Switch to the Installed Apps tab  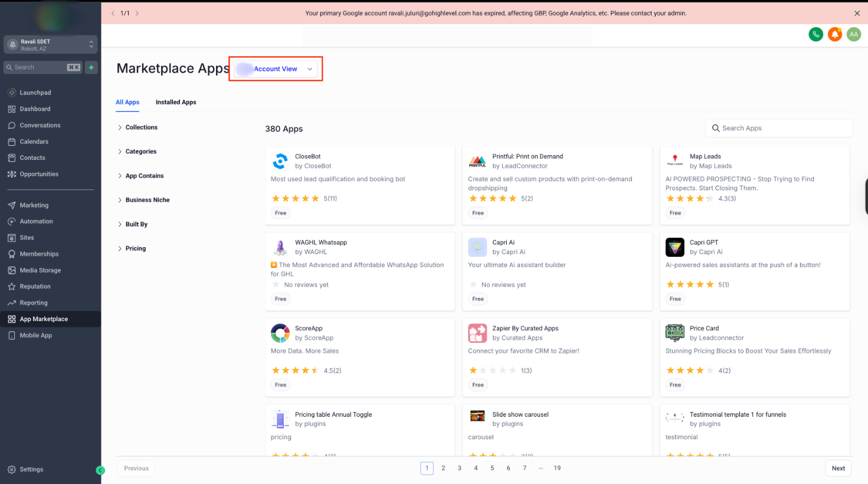tap(176, 102)
